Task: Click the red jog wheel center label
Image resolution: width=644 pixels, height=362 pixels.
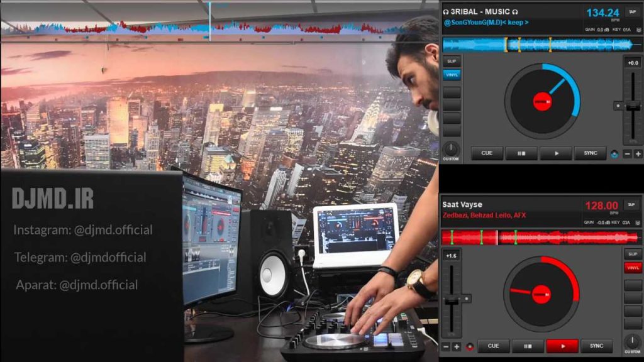Action: pyautogui.click(x=541, y=294)
